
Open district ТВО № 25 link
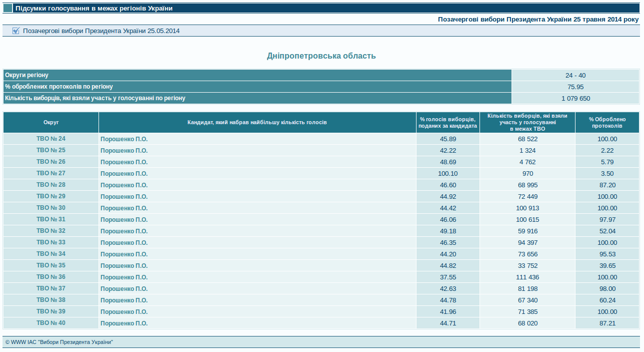(x=51, y=150)
